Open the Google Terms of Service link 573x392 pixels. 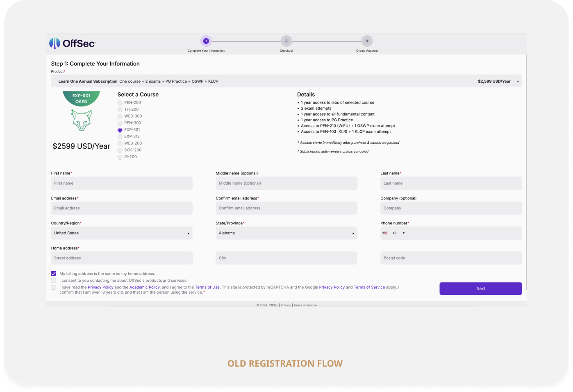coord(369,288)
